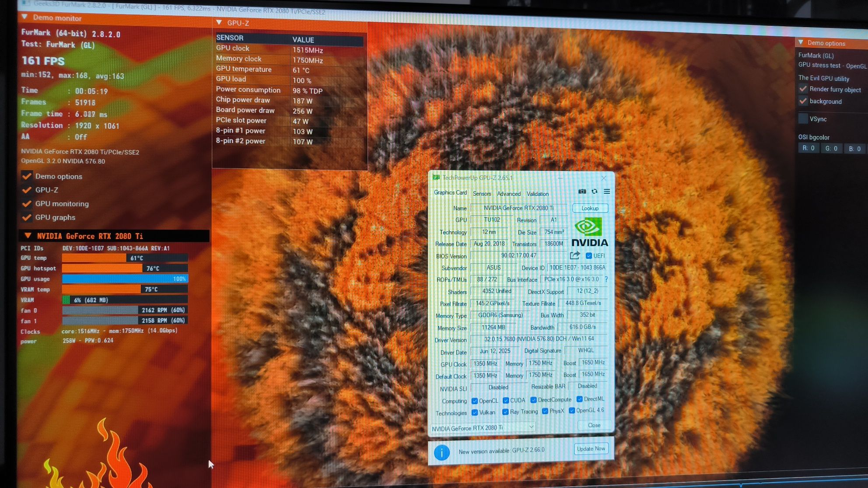868x488 pixels.
Task: Click the fan 0 2162 RPM bar
Action: click(125, 310)
